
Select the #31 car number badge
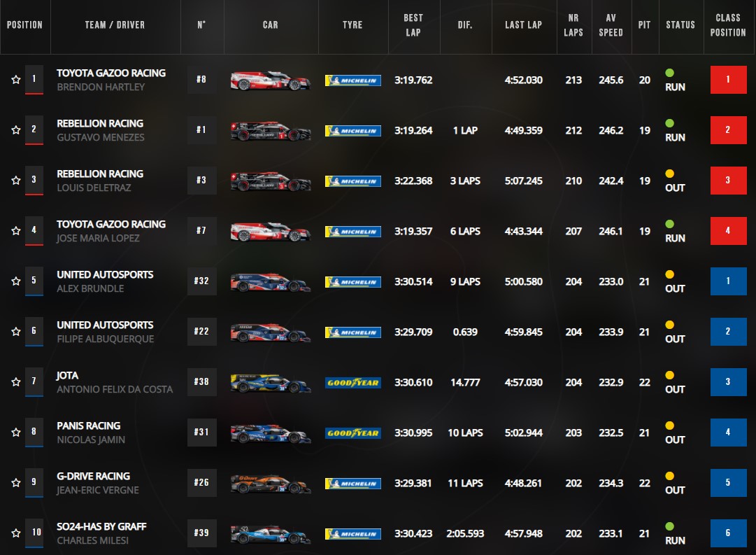tap(201, 432)
